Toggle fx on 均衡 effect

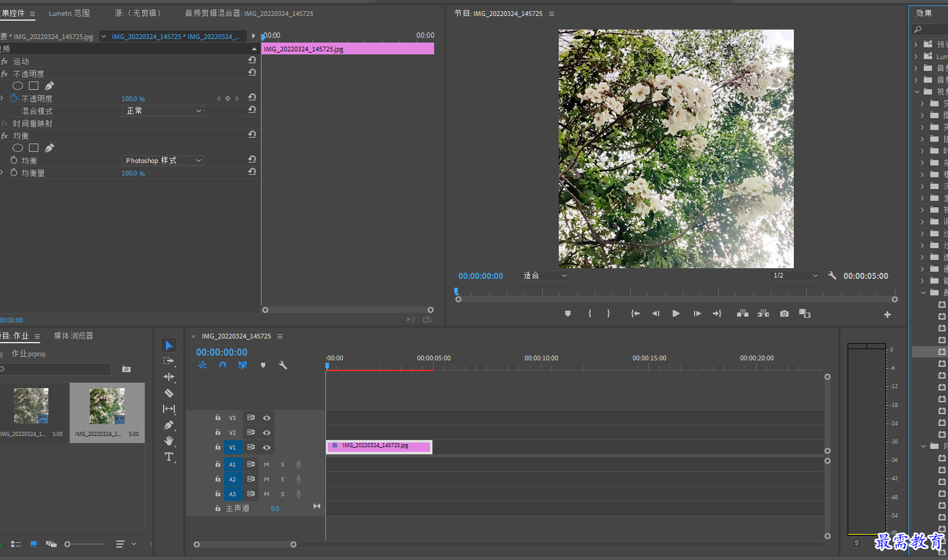pyautogui.click(x=5, y=136)
